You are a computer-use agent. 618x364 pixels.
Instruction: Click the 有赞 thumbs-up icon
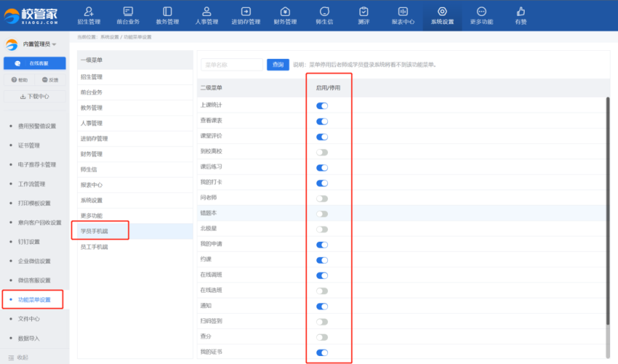point(520,12)
